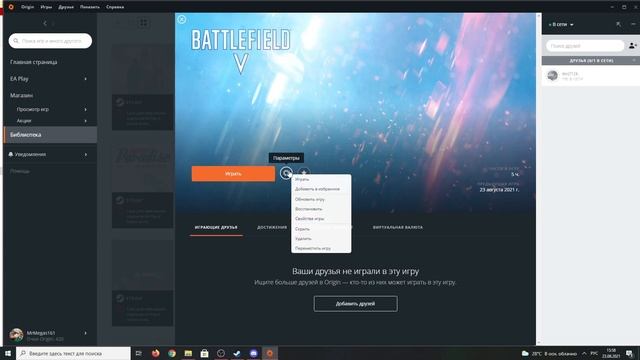
Task: Open the Windows notification center icon
Action: (629, 353)
